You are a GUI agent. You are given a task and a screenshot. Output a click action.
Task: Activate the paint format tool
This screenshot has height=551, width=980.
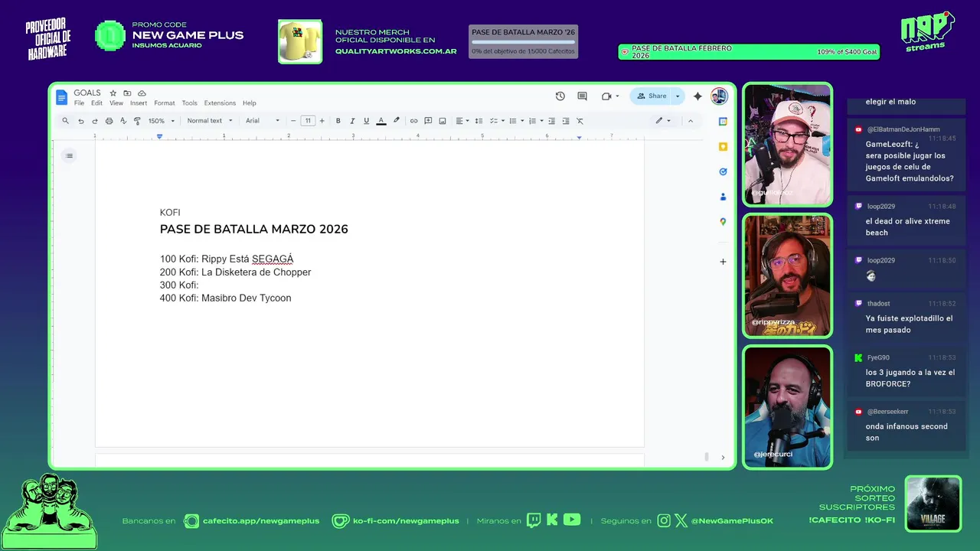coord(137,121)
